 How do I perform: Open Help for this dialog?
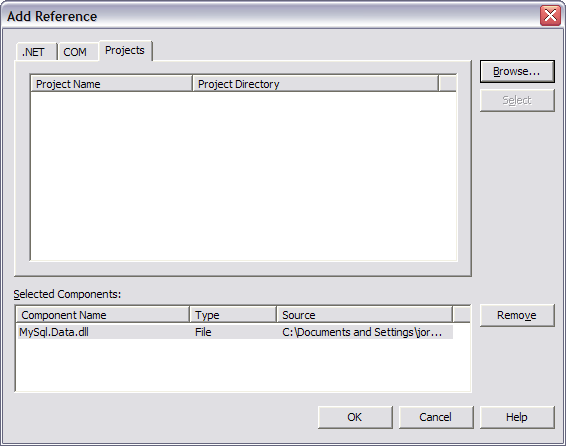pyautogui.click(x=517, y=417)
